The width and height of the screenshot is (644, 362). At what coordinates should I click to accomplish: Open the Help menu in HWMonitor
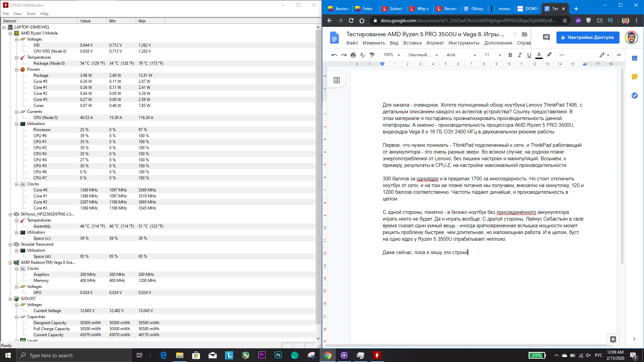pyautogui.click(x=44, y=14)
